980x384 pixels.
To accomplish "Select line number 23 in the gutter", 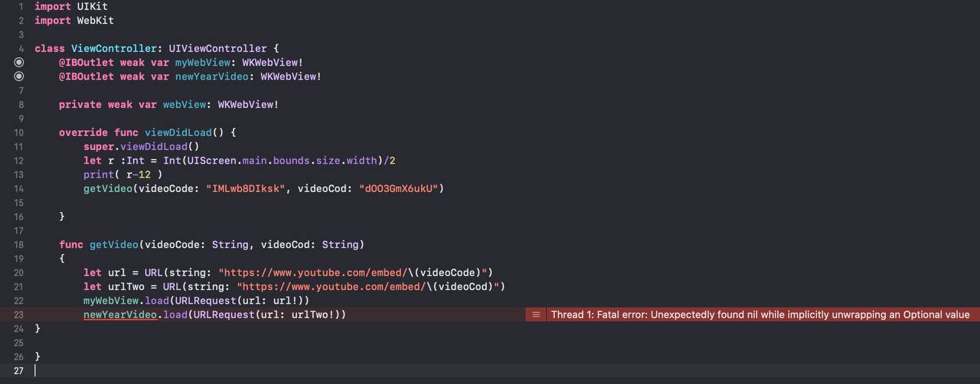I will (x=18, y=314).
